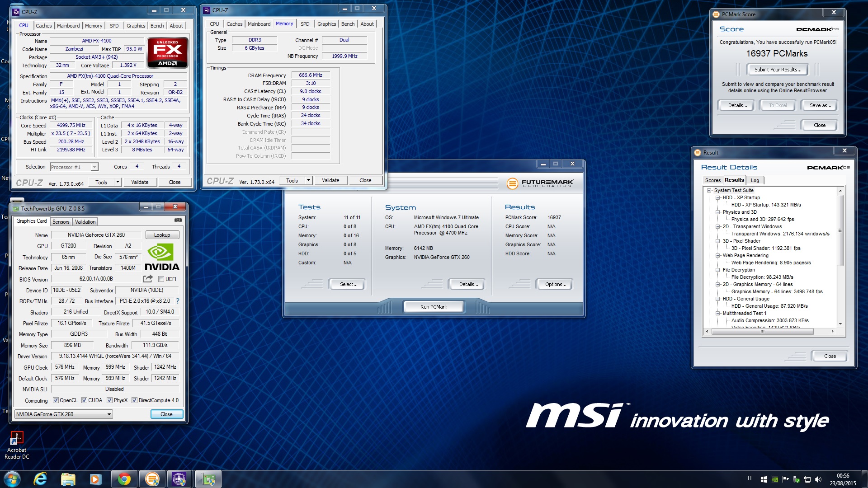Open Windows Explorer from the taskbar

(68, 479)
